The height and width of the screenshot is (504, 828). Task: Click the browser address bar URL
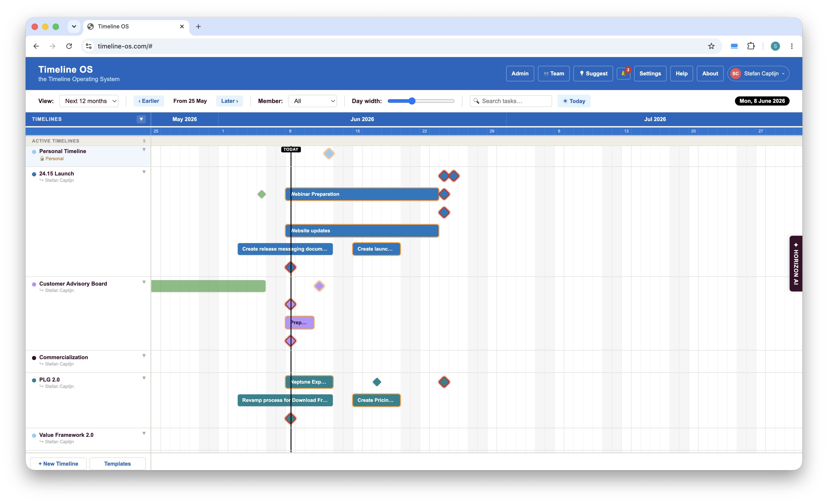click(125, 46)
